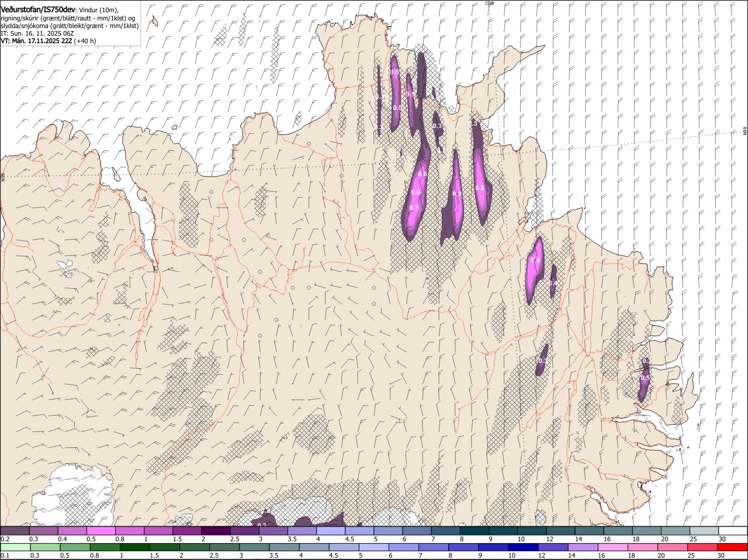Select lower-row green swatch starting at 0.5
The width and height of the screenshot is (748, 560).
[x=75, y=548]
